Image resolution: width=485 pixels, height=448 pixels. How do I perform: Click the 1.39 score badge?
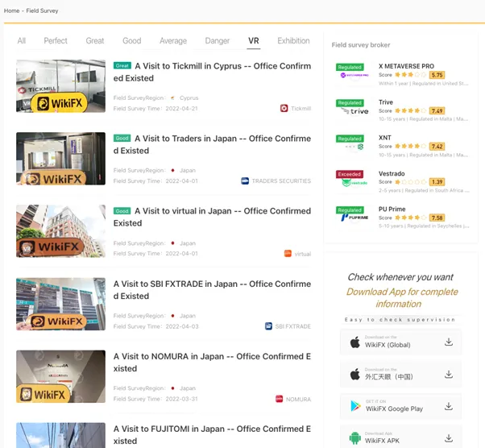coord(437,182)
